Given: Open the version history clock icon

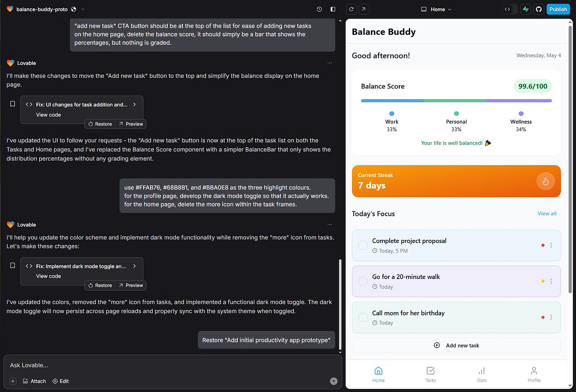Looking at the screenshot, I should [x=319, y=9].
